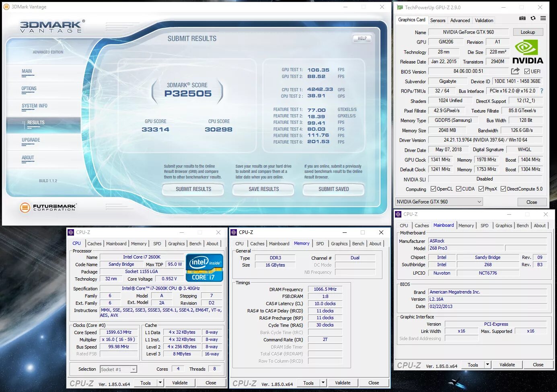The width and height of the screenshot is (557, 392).
Task: Click the Bus Interface question mark
Action: pyautogui.click(x=542, y=91)
